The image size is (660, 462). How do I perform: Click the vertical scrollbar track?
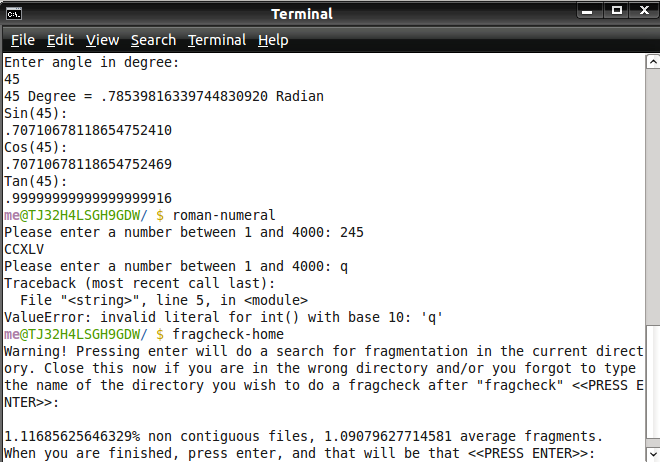tap(653, 197)
